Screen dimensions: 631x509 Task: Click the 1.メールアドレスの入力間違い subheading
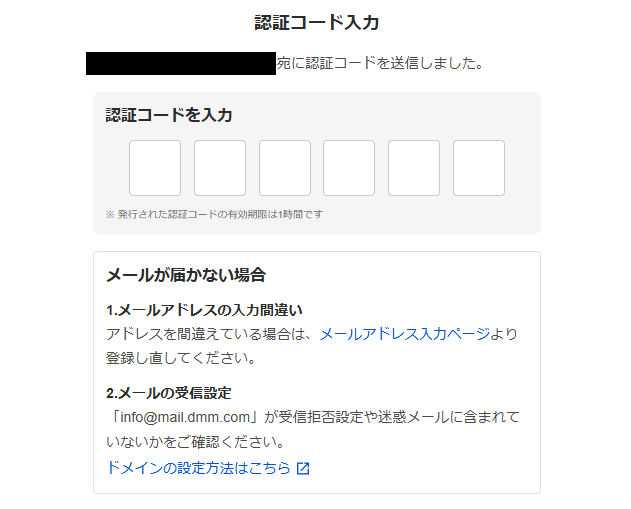(204, 310)
